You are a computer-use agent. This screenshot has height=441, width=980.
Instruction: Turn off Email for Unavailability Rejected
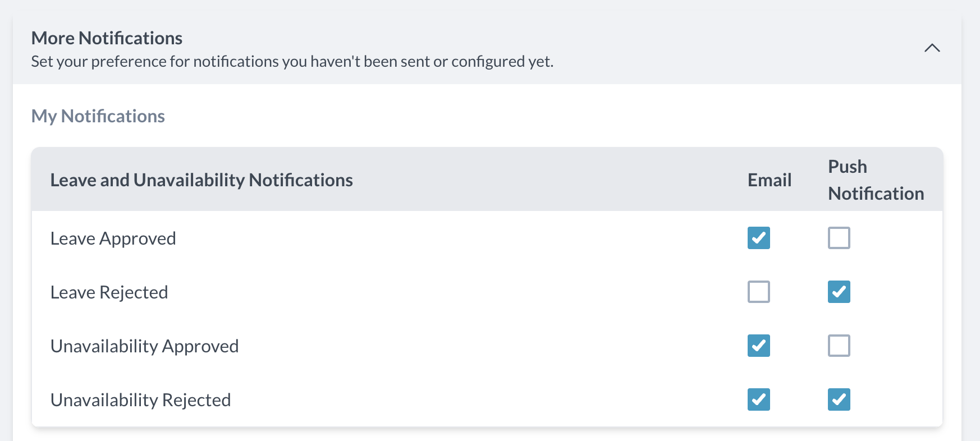click(758, 399)
